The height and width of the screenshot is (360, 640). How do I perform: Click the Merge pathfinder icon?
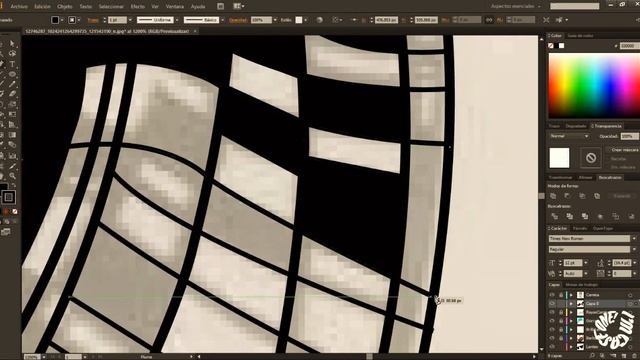[x=584, y=216]
